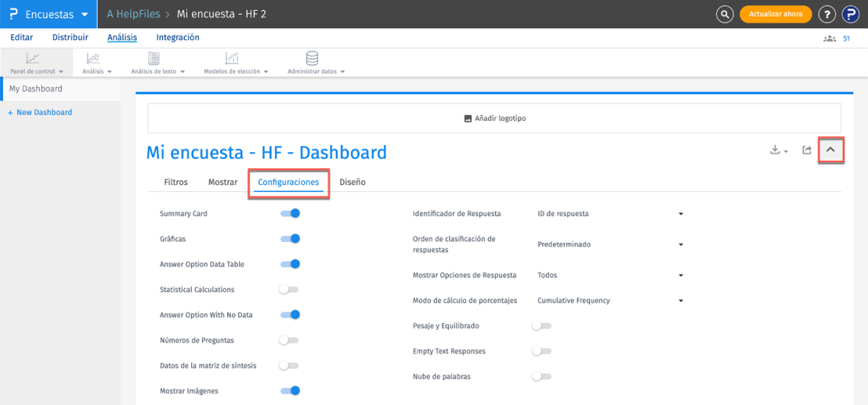Open the help question mark icon
868x405 pixels.
pos(827,14)
